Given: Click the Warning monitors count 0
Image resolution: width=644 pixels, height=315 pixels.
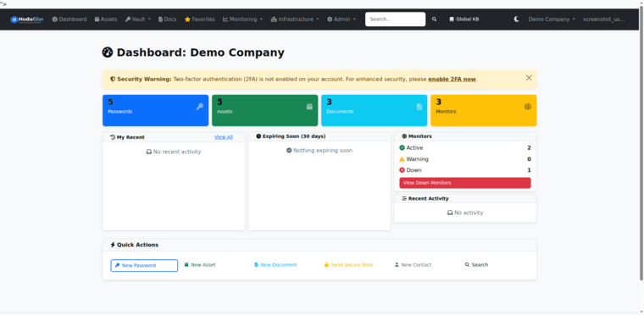Looking at the screenshot, I should [x=529, y=159].
